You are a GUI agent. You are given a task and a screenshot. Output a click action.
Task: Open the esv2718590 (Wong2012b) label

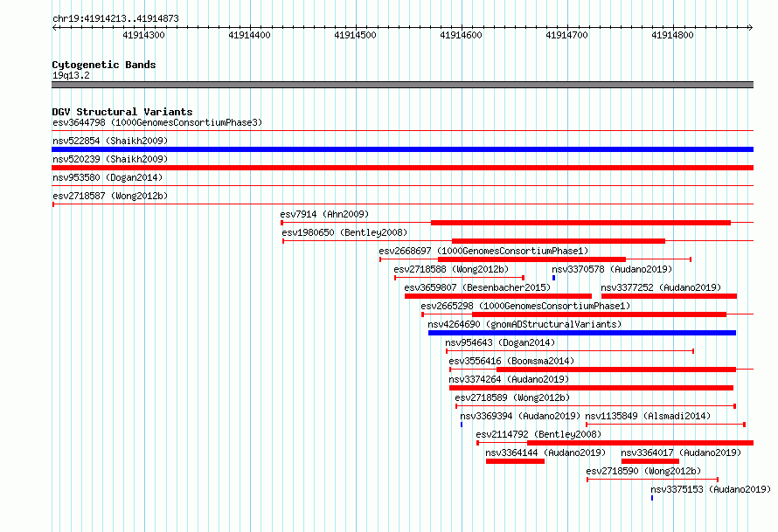click(643, 471)
